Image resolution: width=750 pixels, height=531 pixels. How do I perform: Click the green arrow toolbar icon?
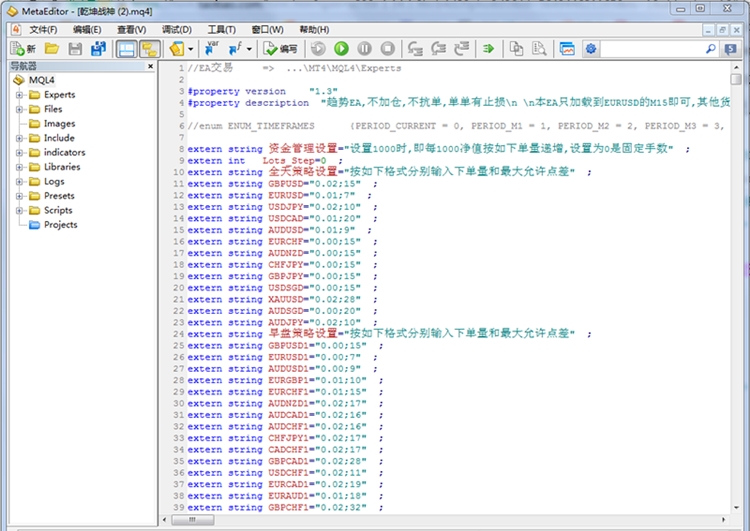(x=488, y=49)
